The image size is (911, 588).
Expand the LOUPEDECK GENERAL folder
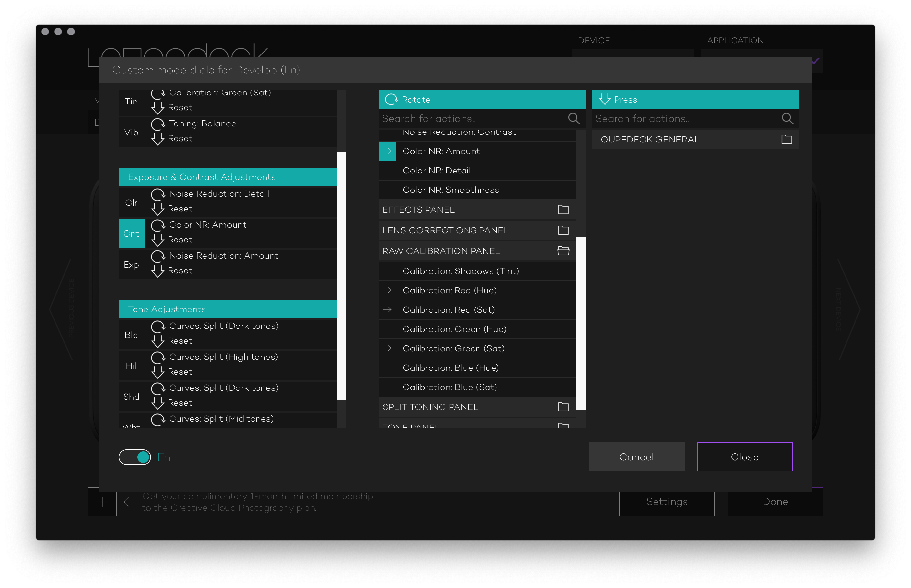tap(786, 139)
